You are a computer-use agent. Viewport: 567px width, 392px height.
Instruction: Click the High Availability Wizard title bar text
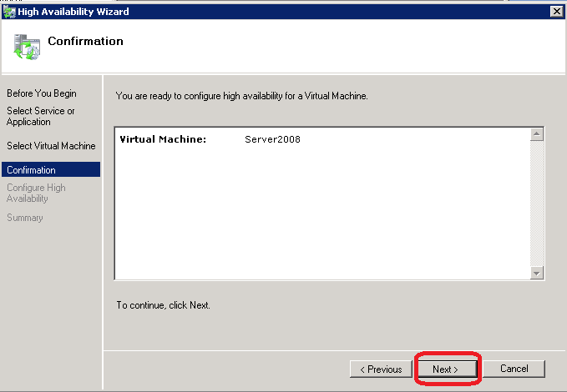tap(73, 11)
